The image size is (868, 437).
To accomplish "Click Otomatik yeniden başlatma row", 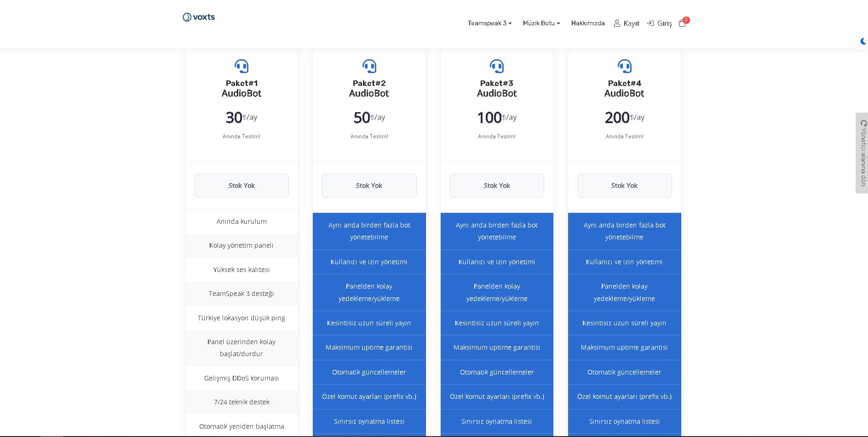I will tap(241, 426).
